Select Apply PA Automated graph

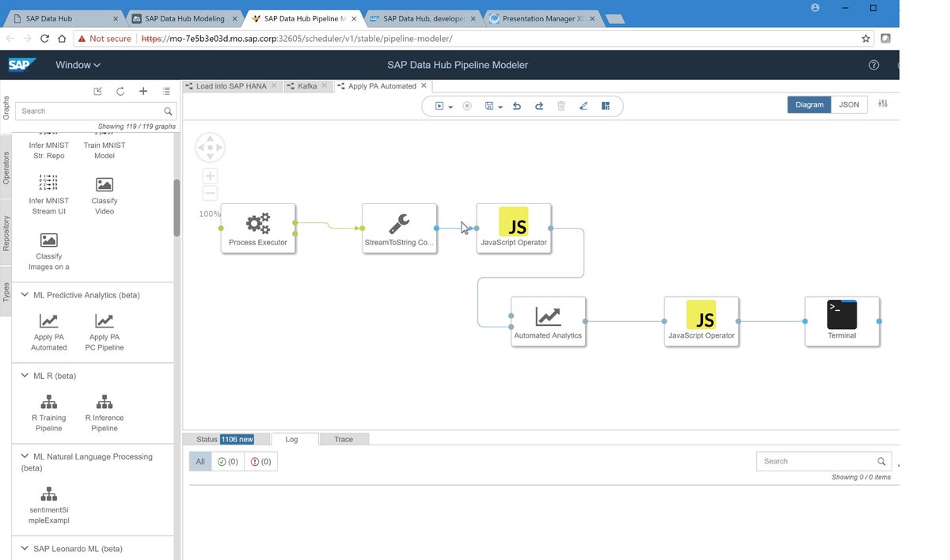[49, 331]
